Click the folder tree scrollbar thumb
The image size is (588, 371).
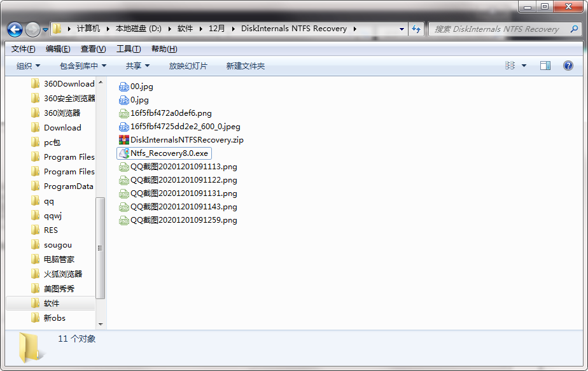click(x=100, y=248)
